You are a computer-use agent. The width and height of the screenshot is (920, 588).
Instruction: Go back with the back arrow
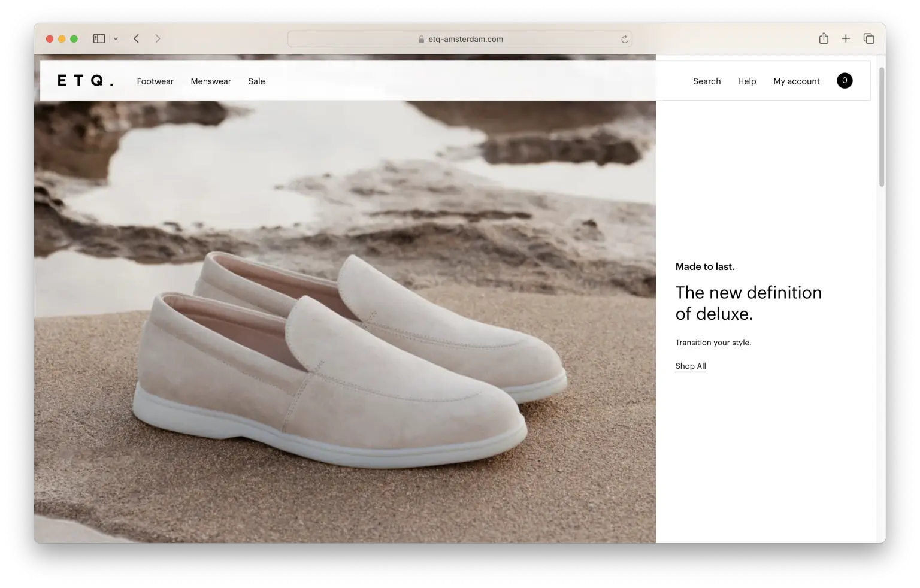pyautogui.click(x=137, y=38)
